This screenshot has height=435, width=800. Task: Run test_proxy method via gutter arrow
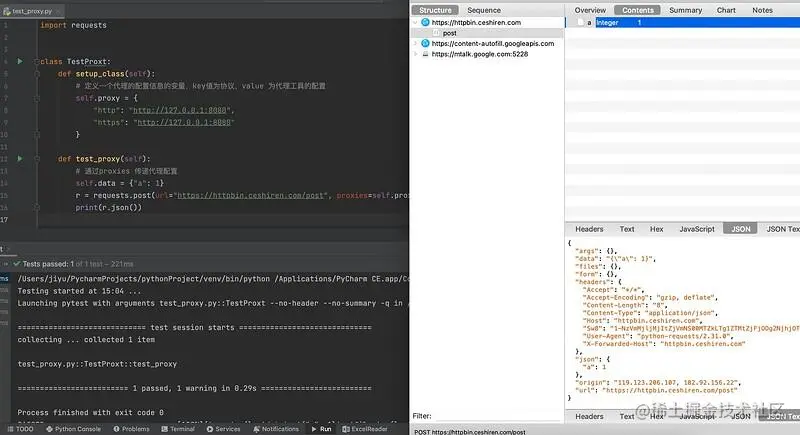[x=20, y=159]
